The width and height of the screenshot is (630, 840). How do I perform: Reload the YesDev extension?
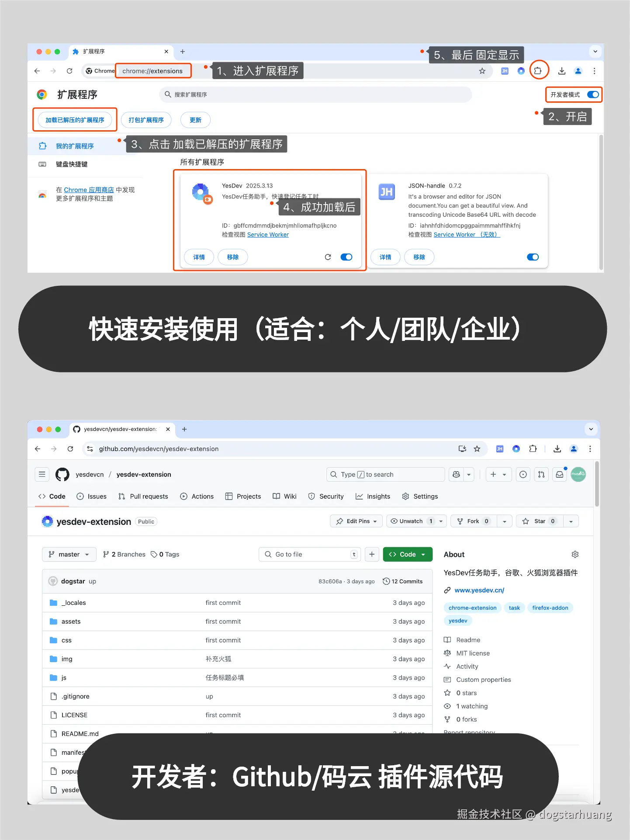328,257
